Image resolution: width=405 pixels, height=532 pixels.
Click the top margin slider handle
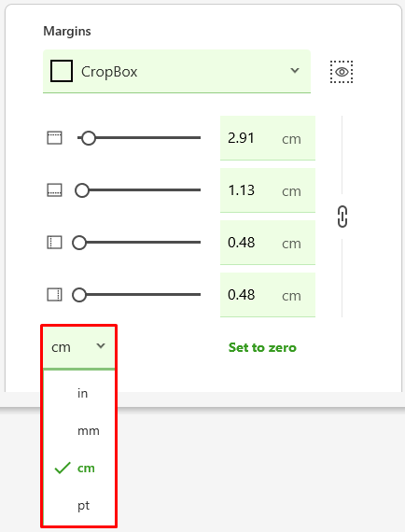pos(89,138)
